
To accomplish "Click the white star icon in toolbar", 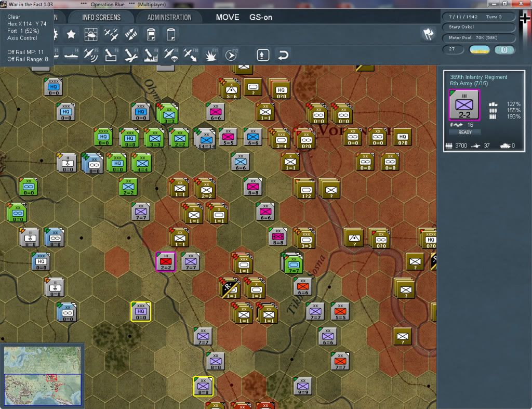I will point(71,34).
